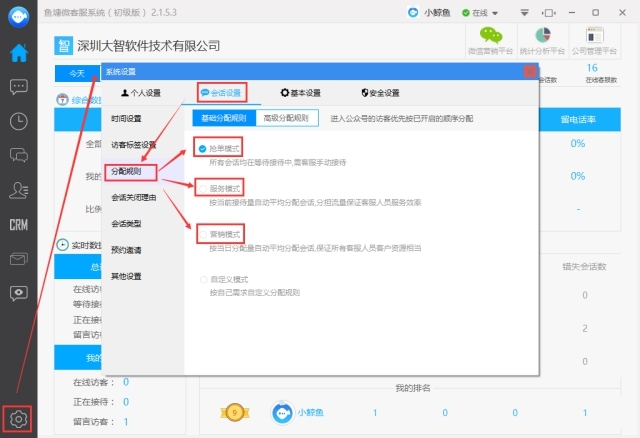640x438 pixels.
Task: Click the 综合数据 calendar icon
Action: 62,99
